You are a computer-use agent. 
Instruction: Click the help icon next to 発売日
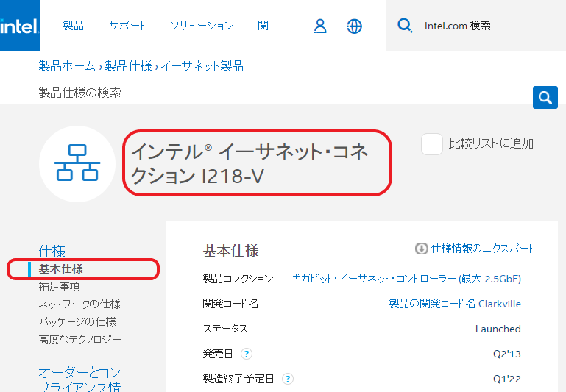click(x=246, y=354)
